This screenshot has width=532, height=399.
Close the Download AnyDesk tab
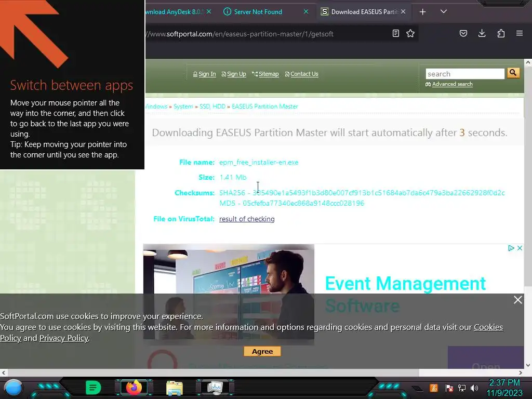pos(209,11)
